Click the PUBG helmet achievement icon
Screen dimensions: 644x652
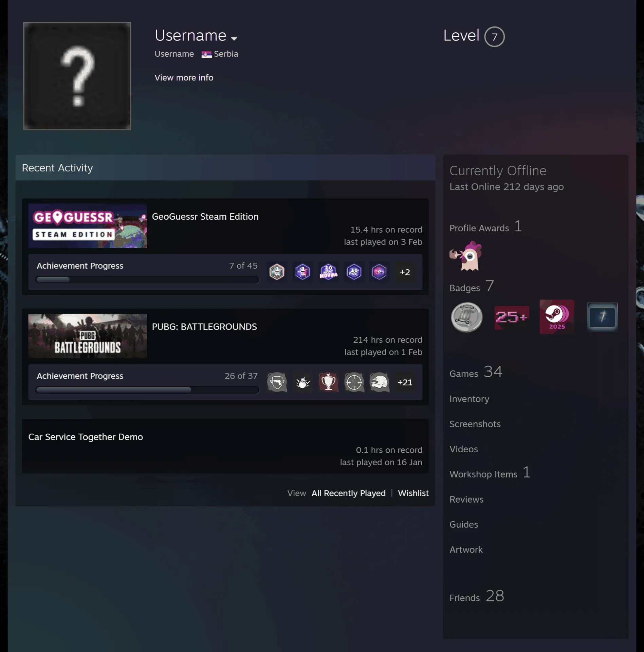tap(379, 382)
